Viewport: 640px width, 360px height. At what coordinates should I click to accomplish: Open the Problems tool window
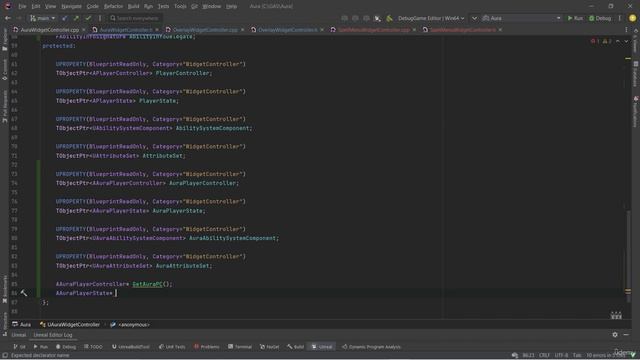point(207,347)
